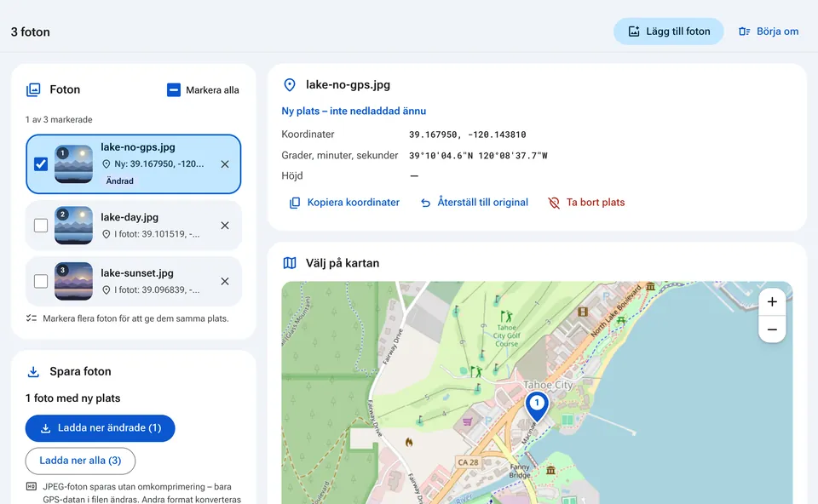Viewport: 818px width, 504px height.
Task: Click Kopiera koordinater
Action: coord(344,203)
